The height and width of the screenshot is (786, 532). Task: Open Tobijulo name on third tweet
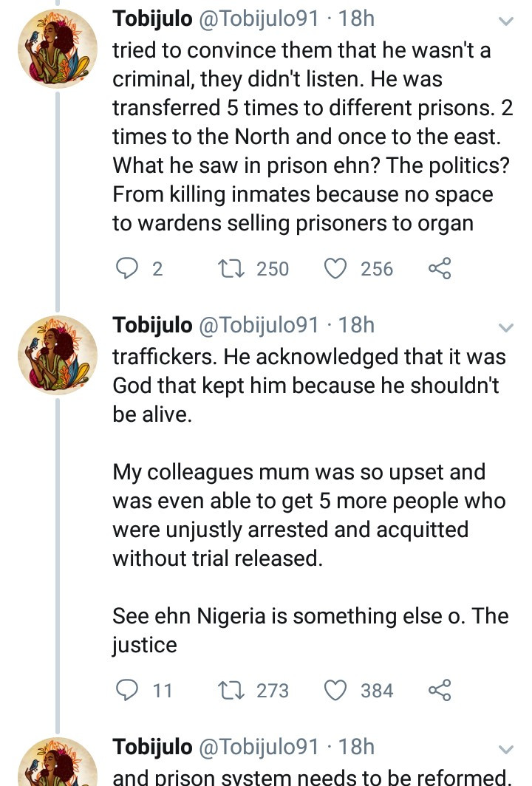coord(151,747)
